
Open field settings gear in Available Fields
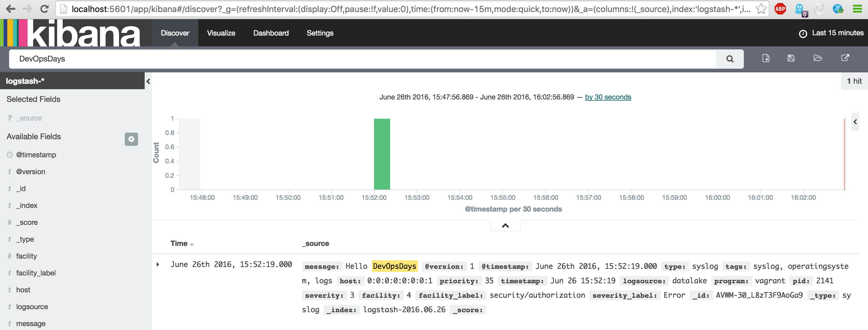[131, 139]
